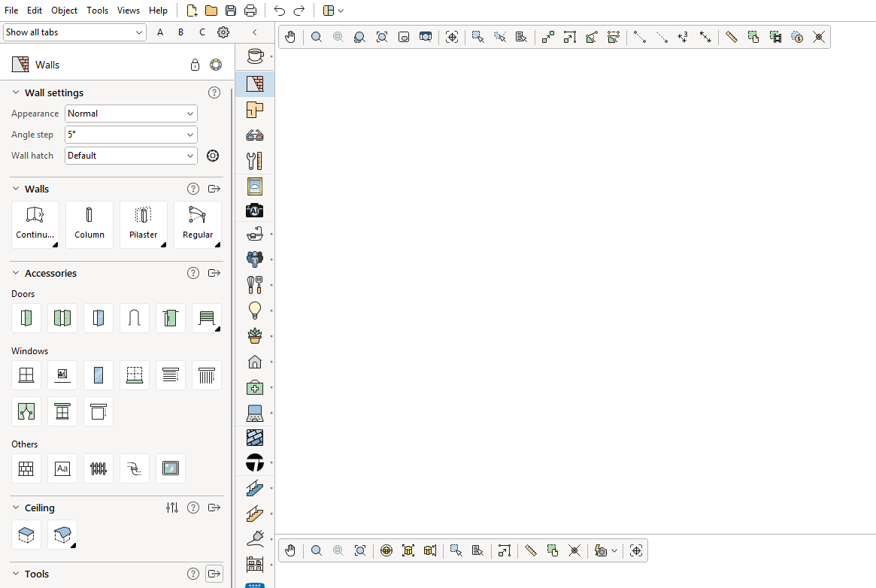Open the plants tab
Viewport: 876px width, 588px height.
(255, 335)
